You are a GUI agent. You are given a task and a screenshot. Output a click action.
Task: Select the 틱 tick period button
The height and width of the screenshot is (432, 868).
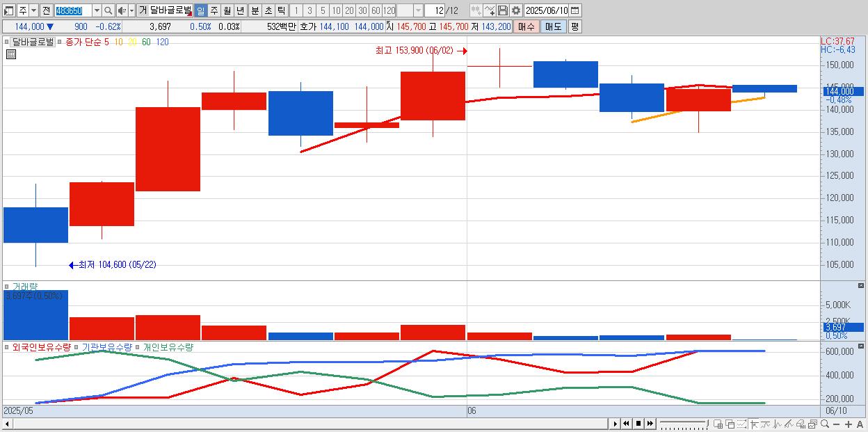281,10
